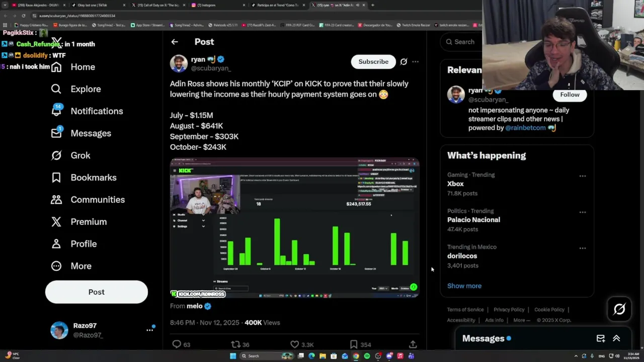This screenshot has height=362, width=644.
Task: Open Bookmarks from the sidebar
Action: tap(84, 177)
